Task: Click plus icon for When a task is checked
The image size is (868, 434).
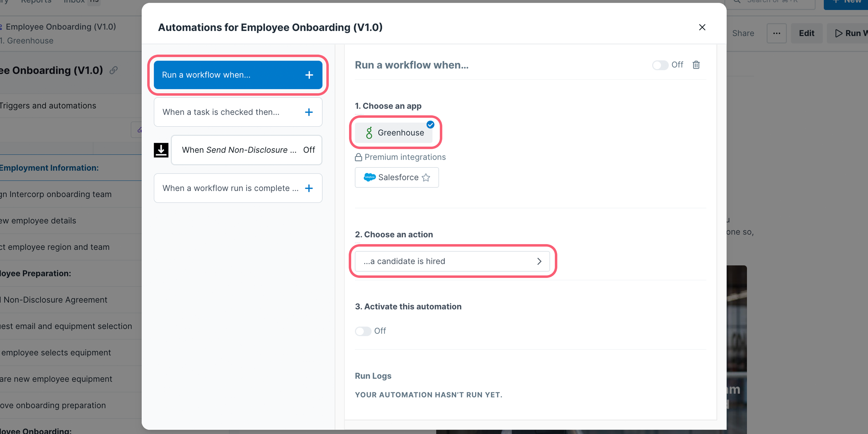Action: [x=309, y=112]
